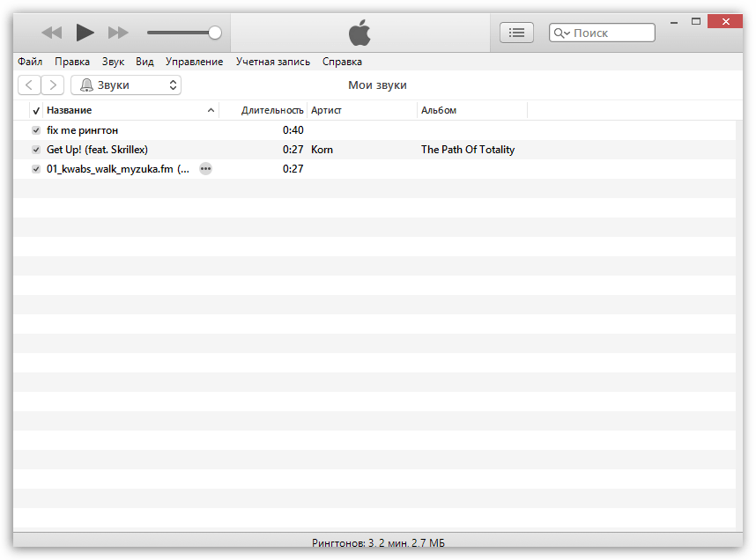Open the Звуки media type dropdown

[126, 85]
